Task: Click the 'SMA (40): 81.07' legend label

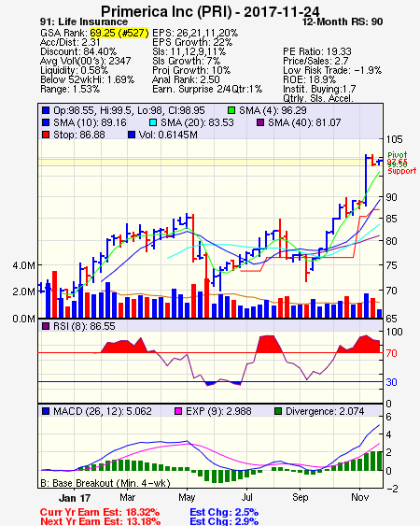Action: click(304, 122)
